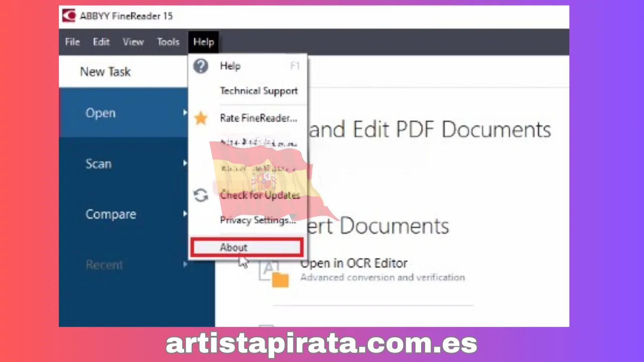The height and width of the screenshot is (362, 644).
Task: Select Technical Support from the Help menu
Action: (x=259, y=91)
